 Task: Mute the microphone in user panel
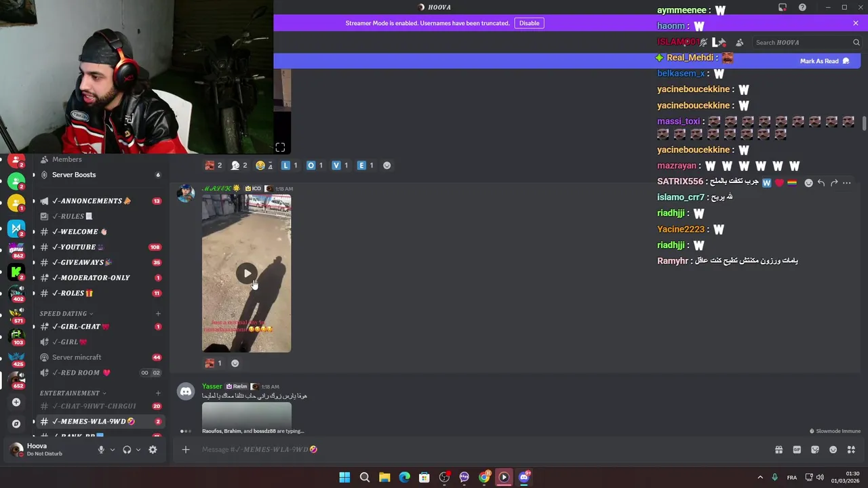point(101,449)
